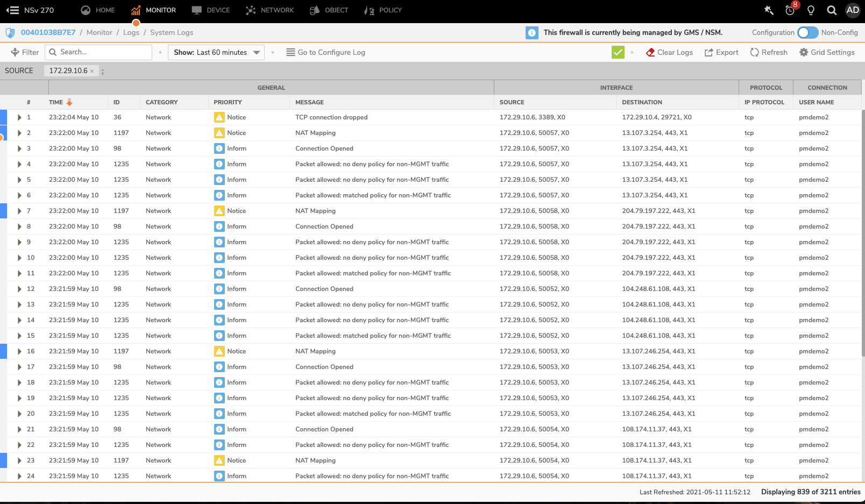Click the Notice warning icon in row 2

click(219, 133)
